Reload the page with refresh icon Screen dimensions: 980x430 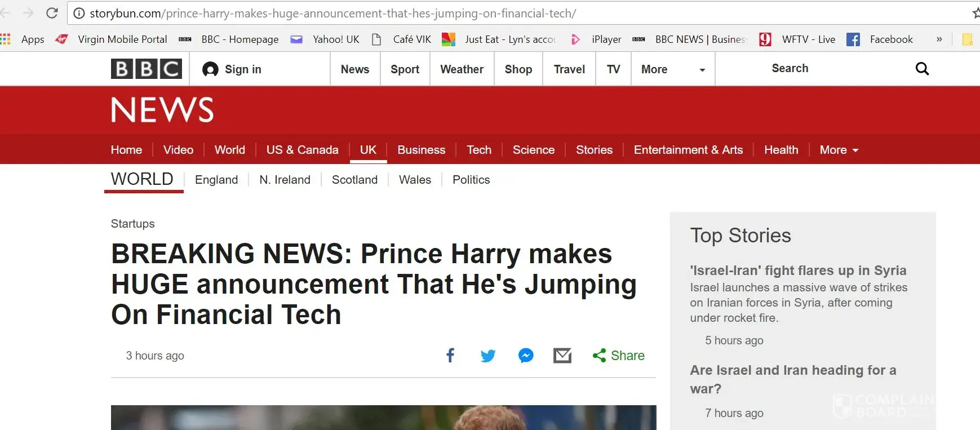pos(52,13)
